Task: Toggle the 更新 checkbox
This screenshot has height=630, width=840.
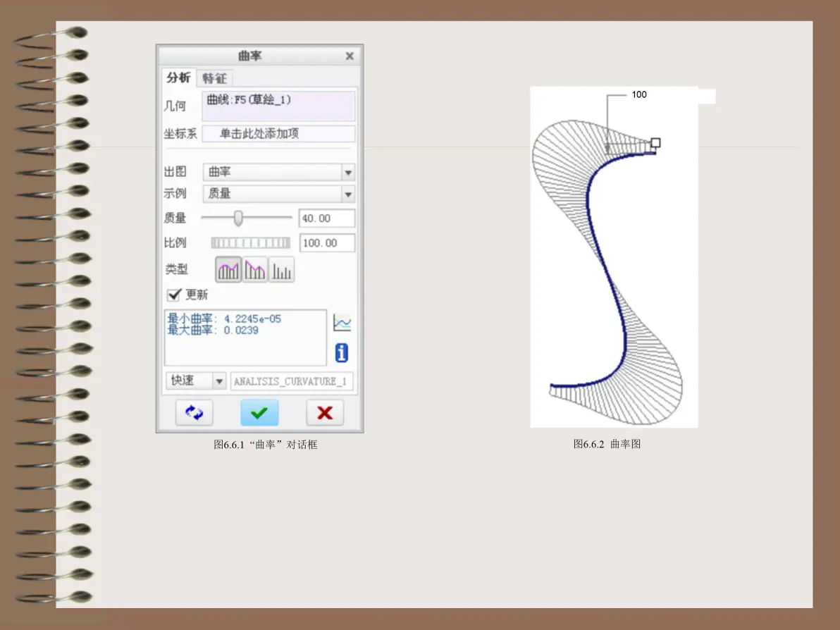Action: 173,295
